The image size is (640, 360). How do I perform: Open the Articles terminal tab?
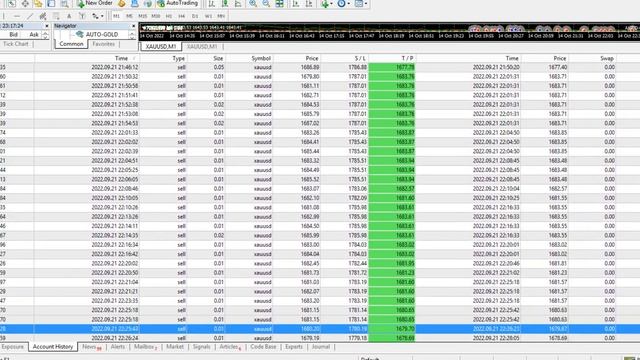pos(231,347)
